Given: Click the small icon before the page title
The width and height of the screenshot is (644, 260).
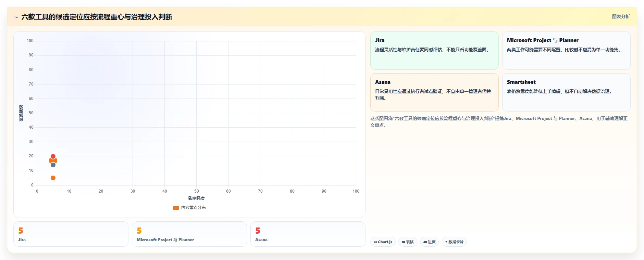Looking at the screenshot, I should click(x=16, y=17).
